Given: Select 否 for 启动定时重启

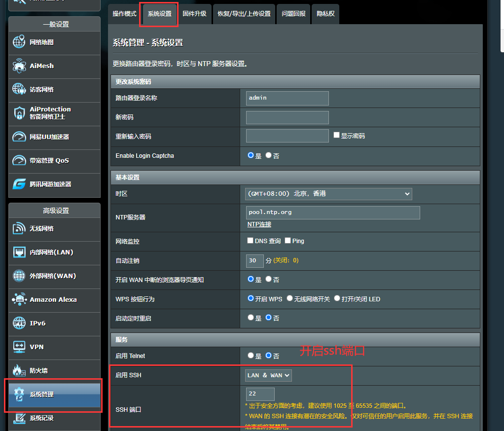Looking at the screenshot, I should tap(268, 318).
